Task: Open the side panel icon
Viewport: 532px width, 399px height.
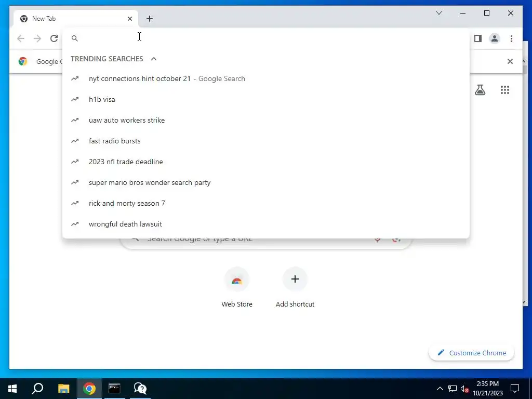Action: coord(478,38)
